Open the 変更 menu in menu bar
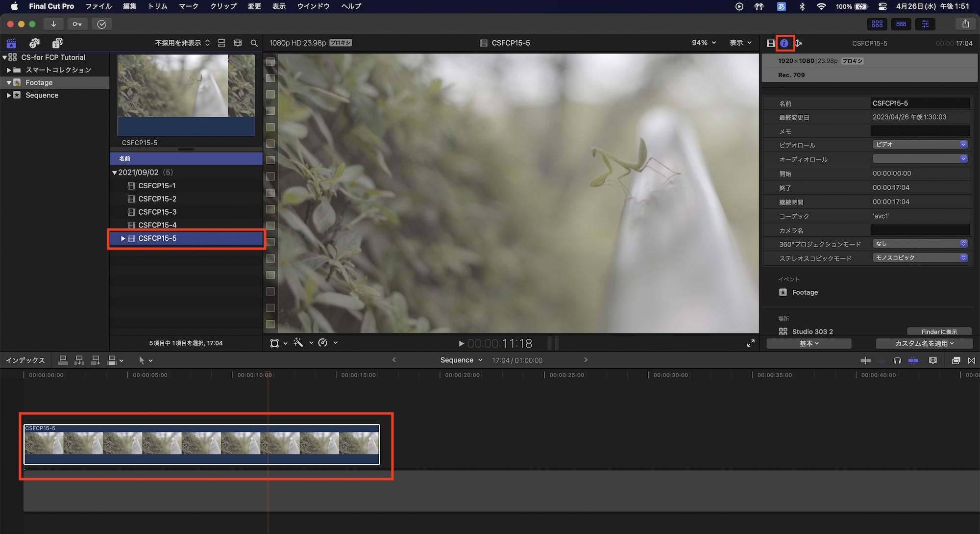The image size is (980, 534). (x=254, y=6)
